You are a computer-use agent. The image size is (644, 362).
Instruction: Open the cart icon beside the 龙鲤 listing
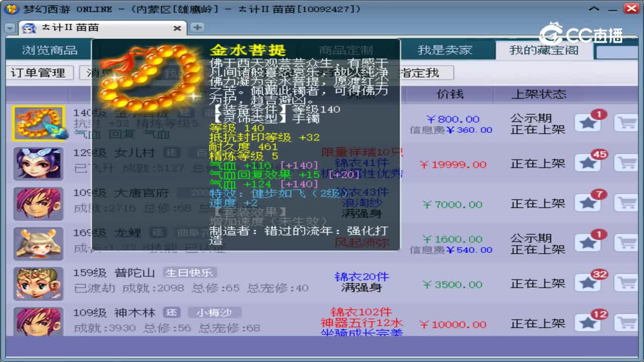[x=626, y=243]
